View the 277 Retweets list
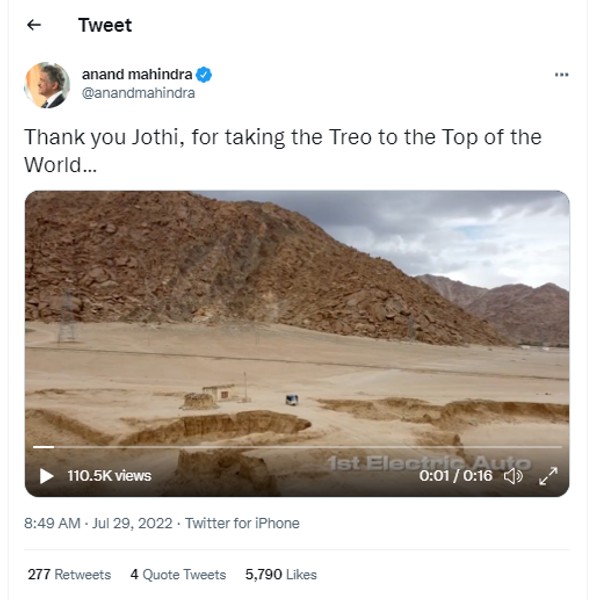600x600 pixels. click(x=69, y=574)
